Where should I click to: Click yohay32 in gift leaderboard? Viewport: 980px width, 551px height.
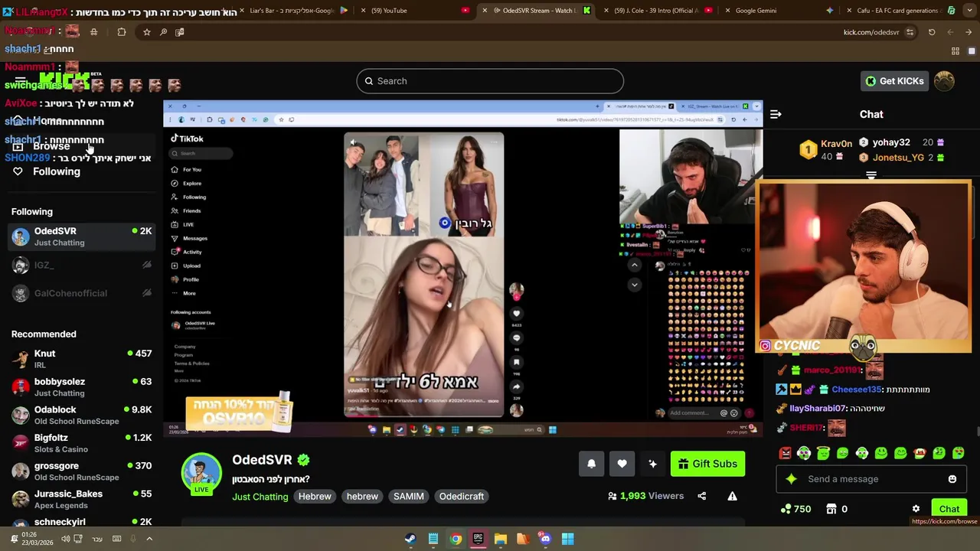coord(891,142)
